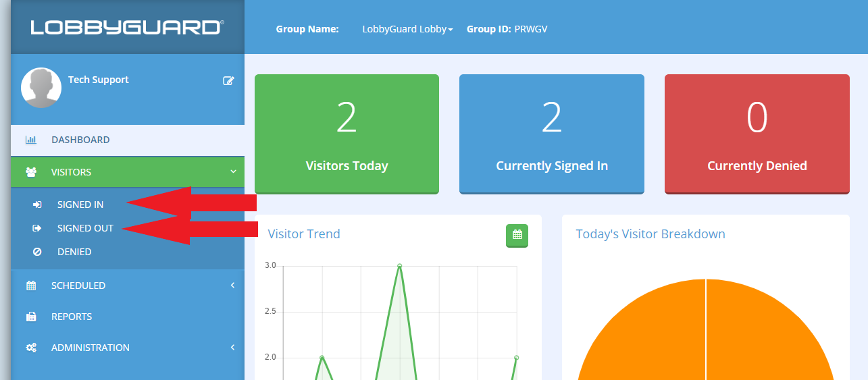Expand the Administration submenu chevron
The height and width of the screenshot is (380, 868).
[232, 348]
